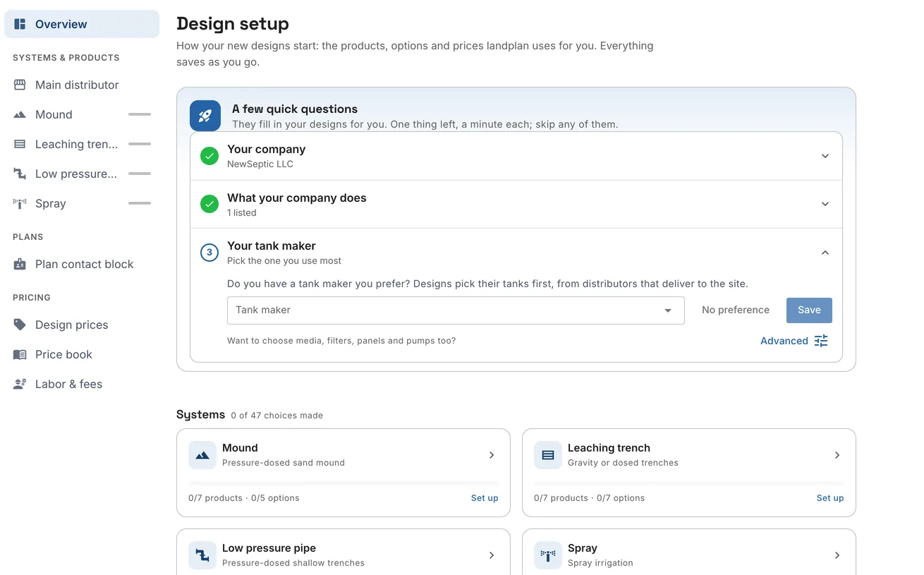Click the Mound icon in the sidebar
Image resolution: width=924 pixels, height=575 pixels.
pyautogui.click(x=20, y=114)
